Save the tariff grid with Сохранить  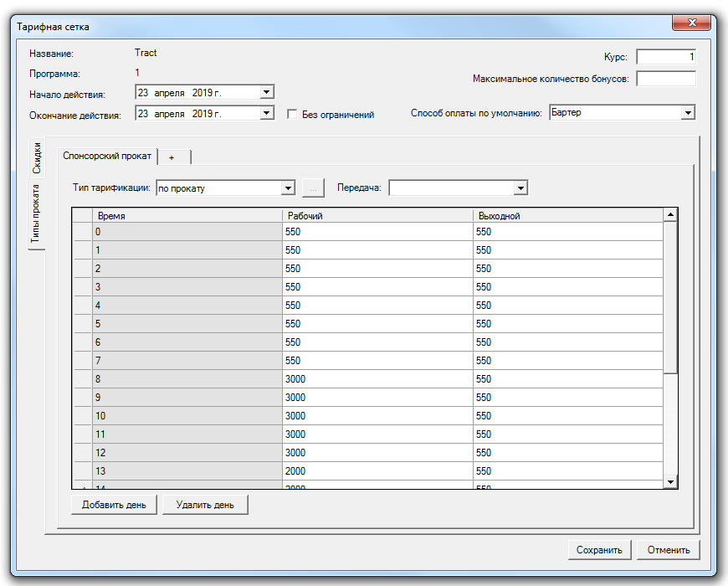pos(599,550)
